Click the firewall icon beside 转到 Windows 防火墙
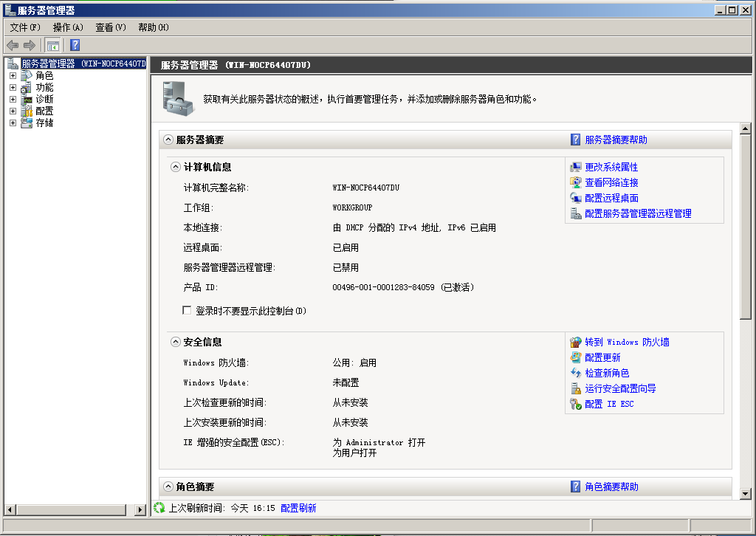 (576, 343)
